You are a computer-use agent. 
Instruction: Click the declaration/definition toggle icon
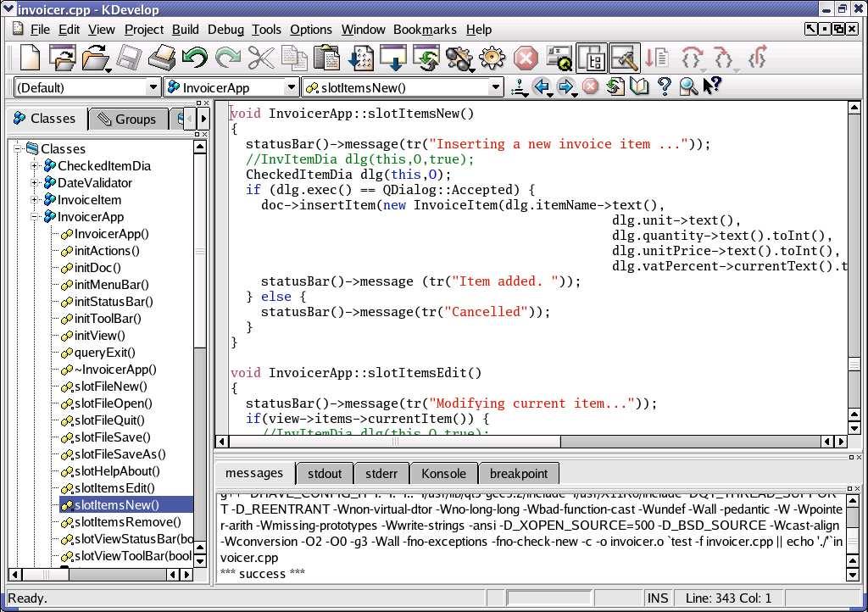pos(519,87)
